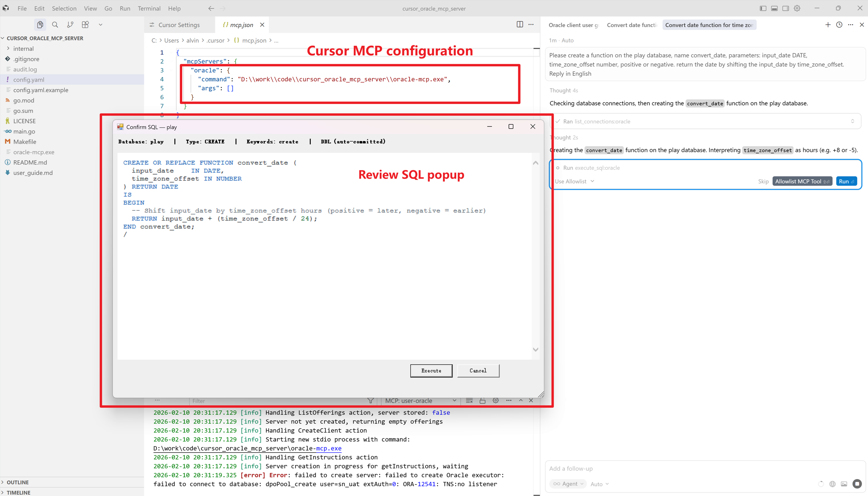Toggle the output scroll lock icon
Viewport: 868px width, 496px height.
(483, 400)
